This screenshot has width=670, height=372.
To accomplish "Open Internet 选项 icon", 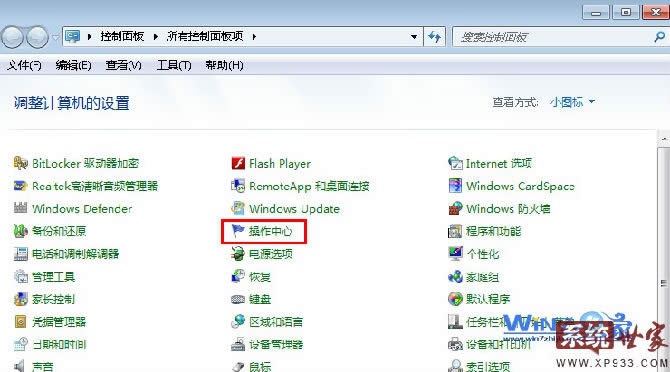I will [455, 163].
